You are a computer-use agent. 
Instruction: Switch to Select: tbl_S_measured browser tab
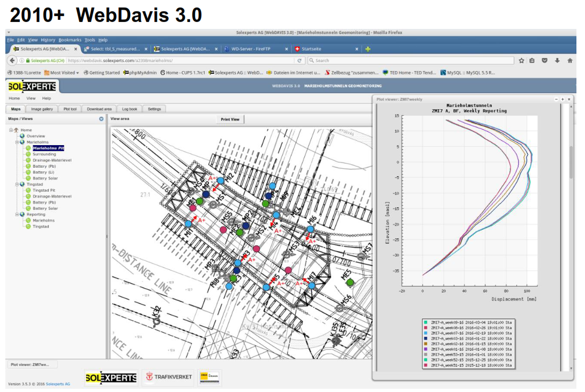pyautogui.click(x=116, y=49)
